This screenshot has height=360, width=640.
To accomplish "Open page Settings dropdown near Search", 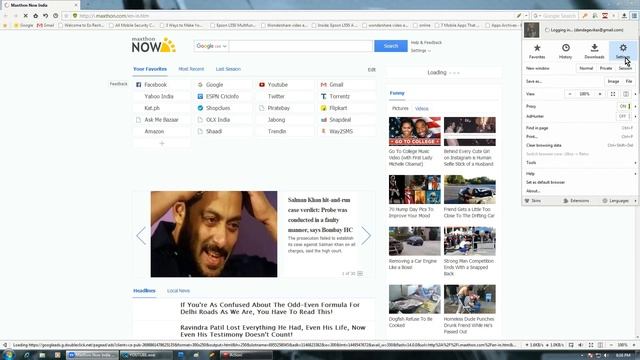I will tap(420, 51).
